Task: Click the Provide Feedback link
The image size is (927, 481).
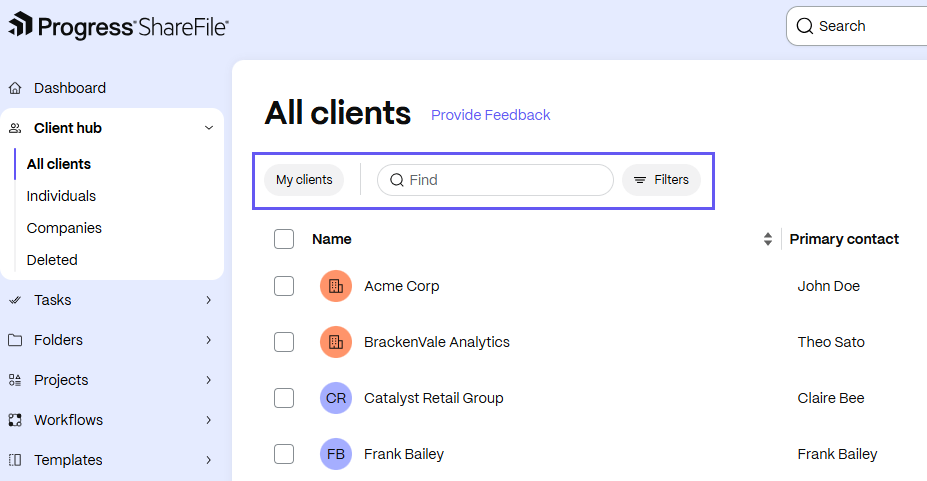Action: [491, 115]
